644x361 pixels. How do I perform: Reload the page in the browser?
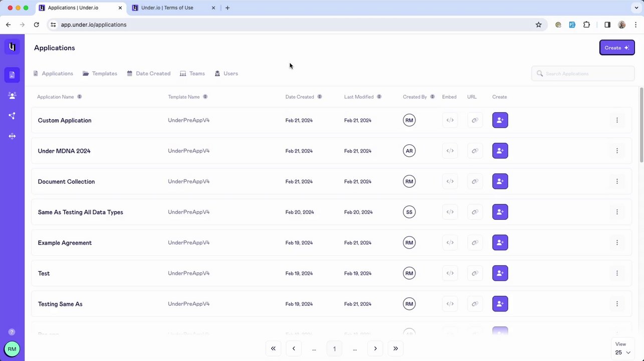[x=37, y=25]
